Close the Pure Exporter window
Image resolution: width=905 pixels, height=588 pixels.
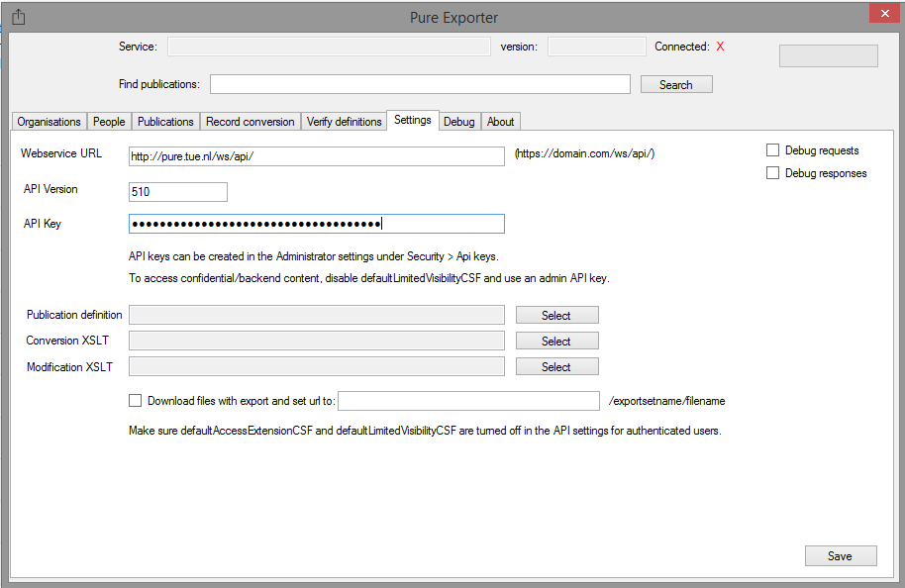pyautogui.click(x=885, y=13)
